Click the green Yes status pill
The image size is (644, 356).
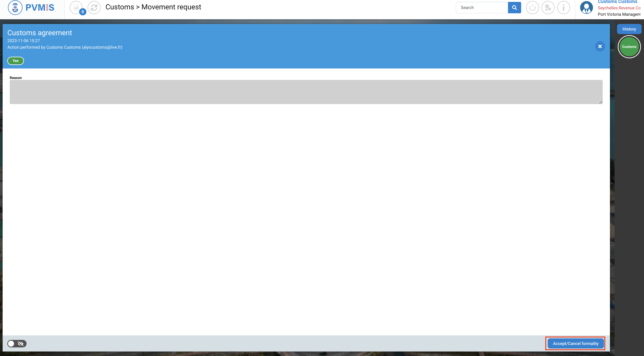click(16, 61)
